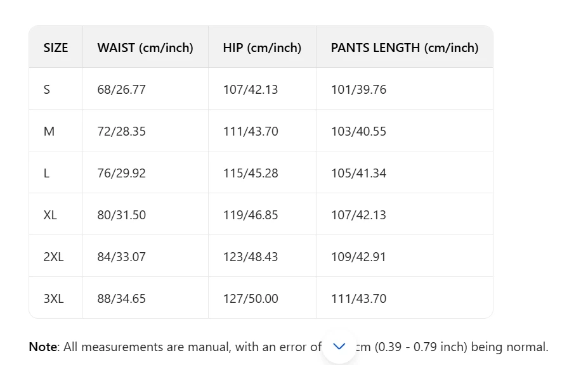Select the M size row label
Screen dimensions: 588x365
pyautogui.click(x=49, y=132)
